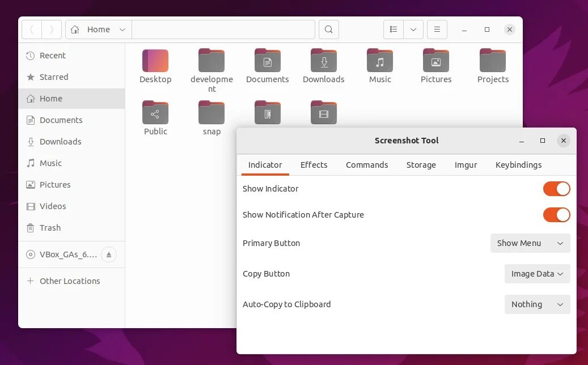Go back with the Files back arrow
This screenshot has width=588, height=365.
point(32,29)
